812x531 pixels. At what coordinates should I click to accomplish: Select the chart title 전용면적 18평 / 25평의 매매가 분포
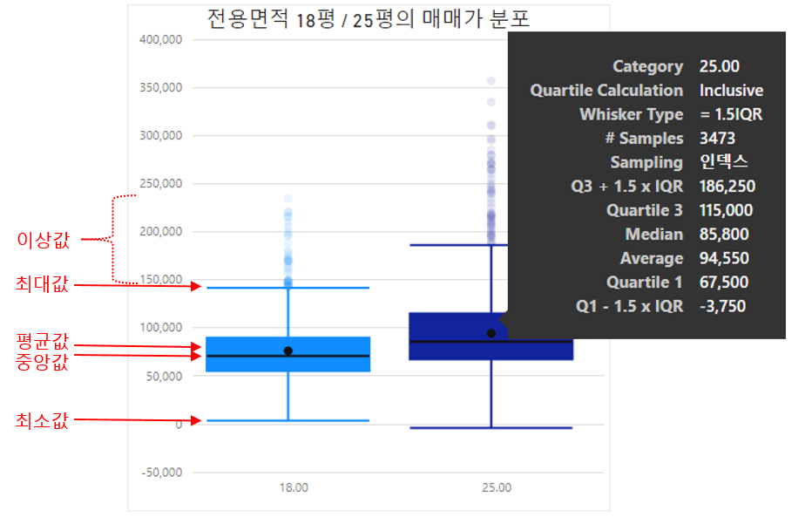click(368, 18)
